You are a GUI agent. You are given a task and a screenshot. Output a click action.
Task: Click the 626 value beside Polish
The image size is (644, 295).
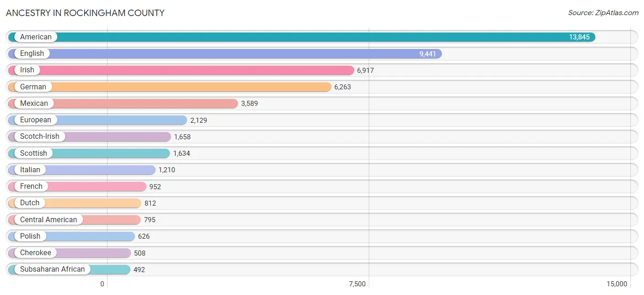click(144, 236)
